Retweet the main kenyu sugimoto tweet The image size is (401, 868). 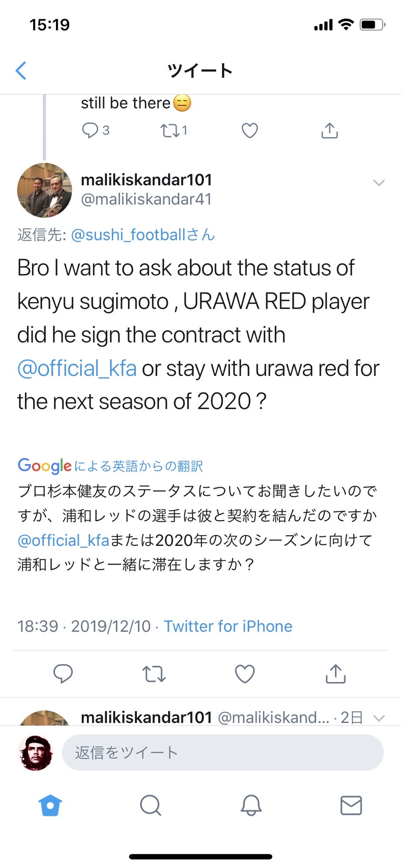tap(153, 673)
